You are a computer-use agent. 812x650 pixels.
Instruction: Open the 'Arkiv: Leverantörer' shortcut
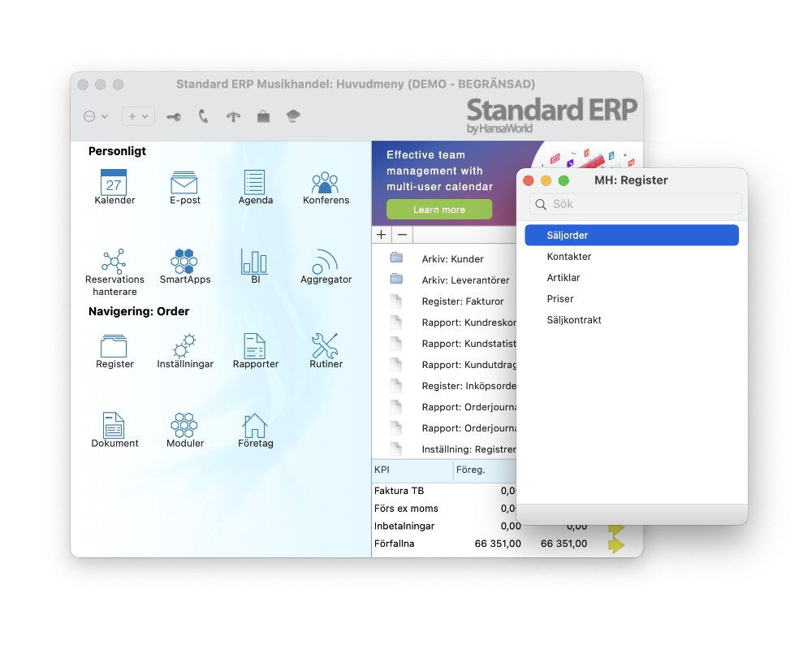465,280
